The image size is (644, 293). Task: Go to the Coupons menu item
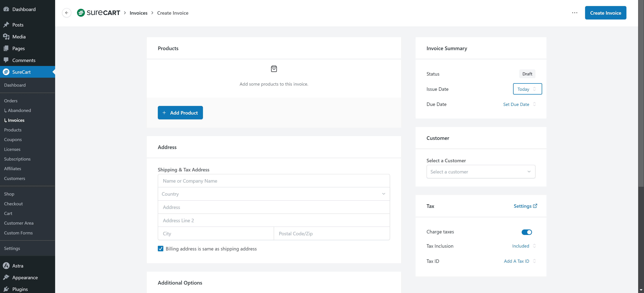pyautogui.click(x=13, y=140)
